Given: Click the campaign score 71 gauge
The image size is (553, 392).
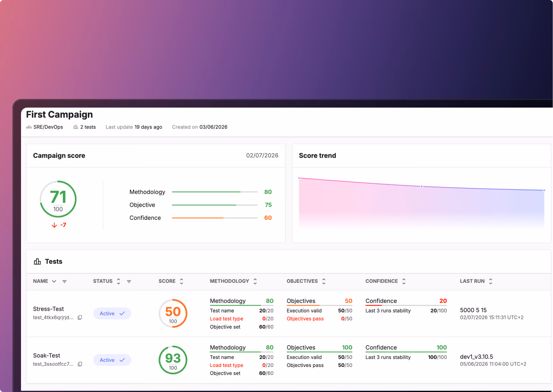Looking at the screenshot, I should [x=58, y=199].
